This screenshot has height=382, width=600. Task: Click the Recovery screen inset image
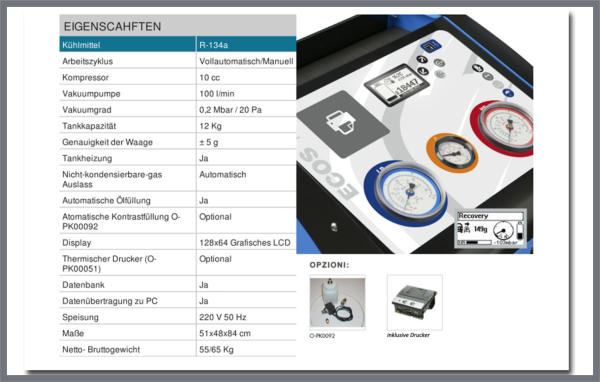coord(491,229)
